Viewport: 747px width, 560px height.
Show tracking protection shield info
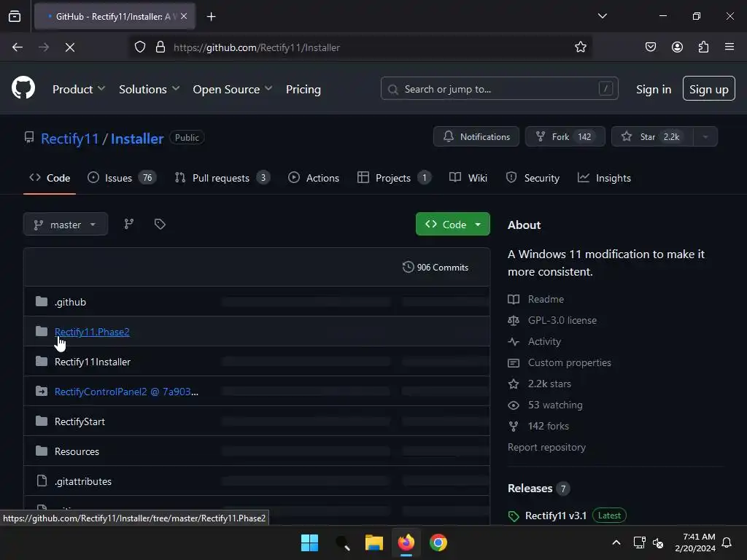139,47
